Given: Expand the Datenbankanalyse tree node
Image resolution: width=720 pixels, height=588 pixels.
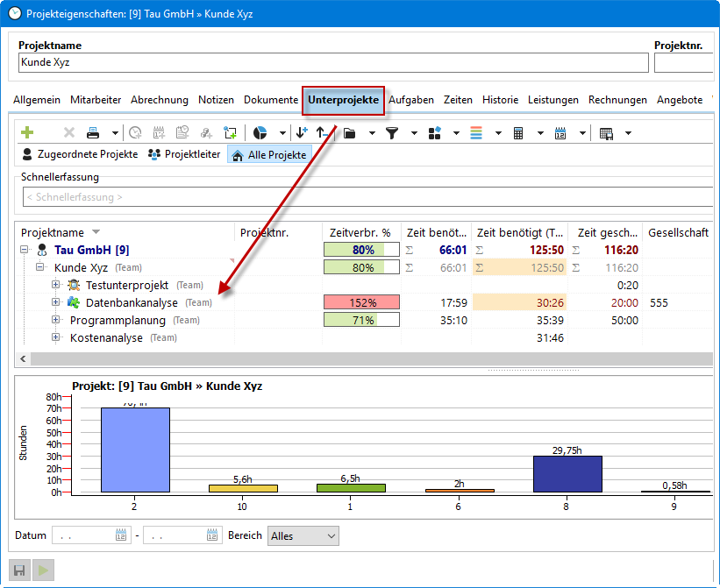Looking at the screenshot, I should coord(56,302).
